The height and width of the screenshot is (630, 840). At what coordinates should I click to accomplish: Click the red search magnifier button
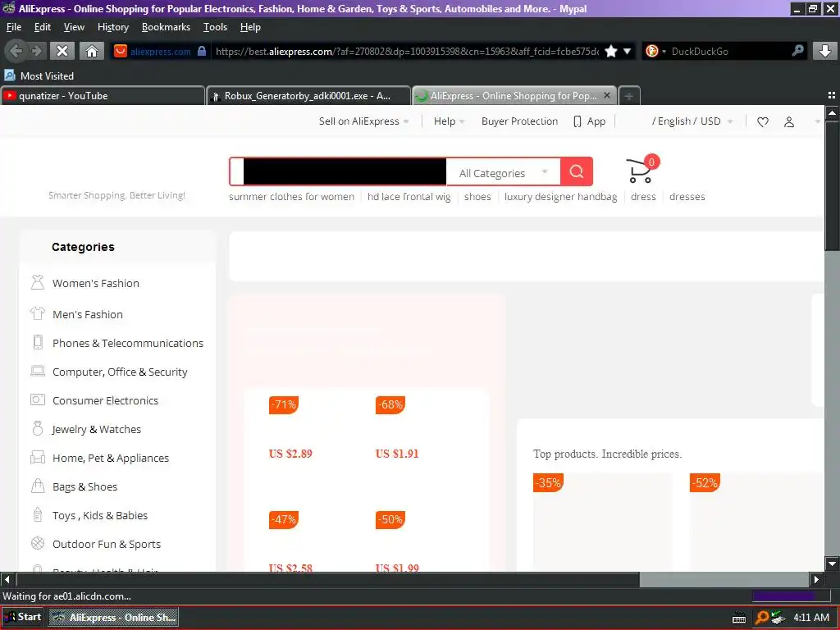[x=577, y=171]
